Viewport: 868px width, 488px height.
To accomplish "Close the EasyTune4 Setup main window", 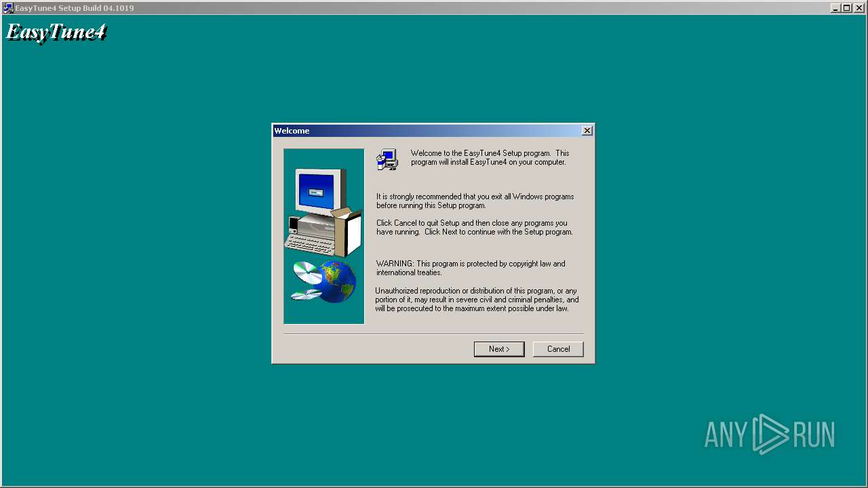I will tap(859, 8).
